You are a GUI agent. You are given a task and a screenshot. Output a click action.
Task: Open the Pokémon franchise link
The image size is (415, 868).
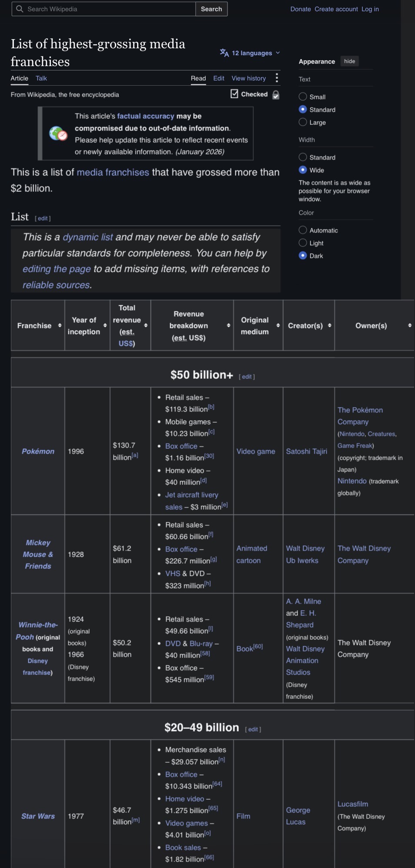[38, 451]
